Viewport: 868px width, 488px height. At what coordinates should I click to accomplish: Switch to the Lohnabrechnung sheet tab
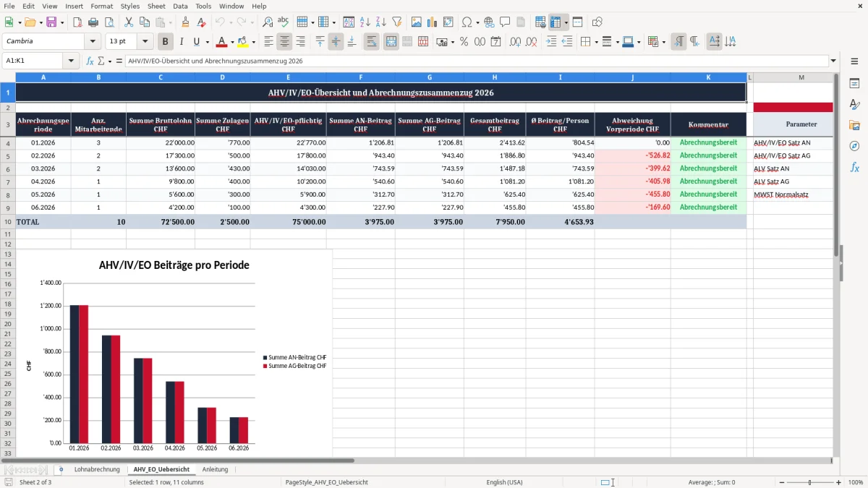click(97, 469)
